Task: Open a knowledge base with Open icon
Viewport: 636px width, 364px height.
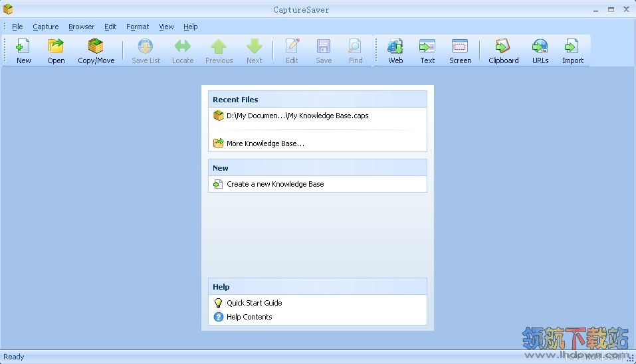Action: 56,50
